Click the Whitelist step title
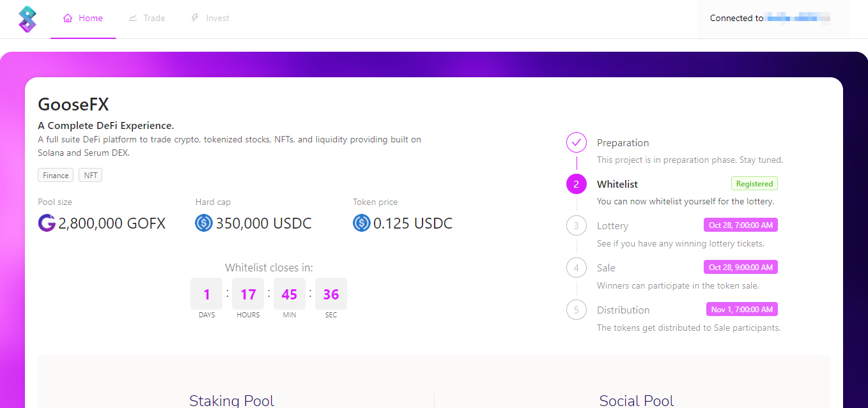The image size is (868, 408). tap(617, 184)
